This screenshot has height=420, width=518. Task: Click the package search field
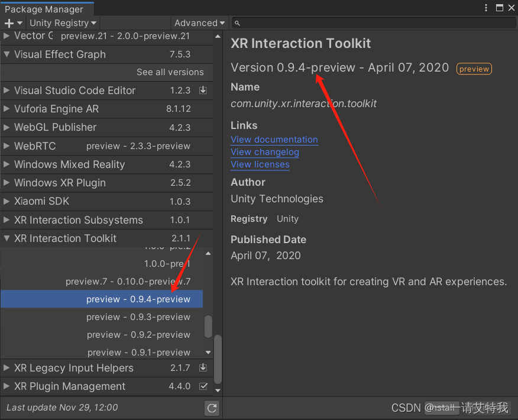(x=373, y=23)
